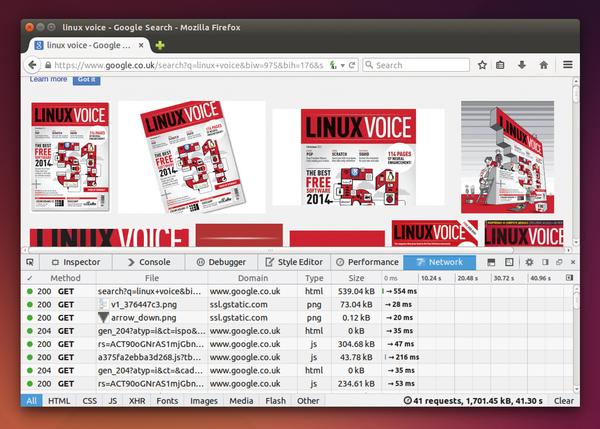This screenshot has height=429, width=600.
Task: Sort requests by Method column
Action: pyautogui.click(x=65, y=278)
